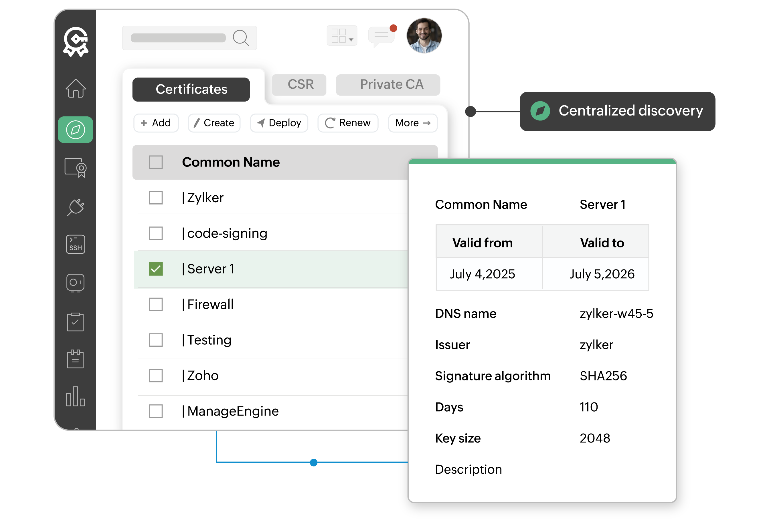Viewport: 769px width, 532px height.
Task: Uncheck the Server 1 checkbox
Action: point(156,269)
